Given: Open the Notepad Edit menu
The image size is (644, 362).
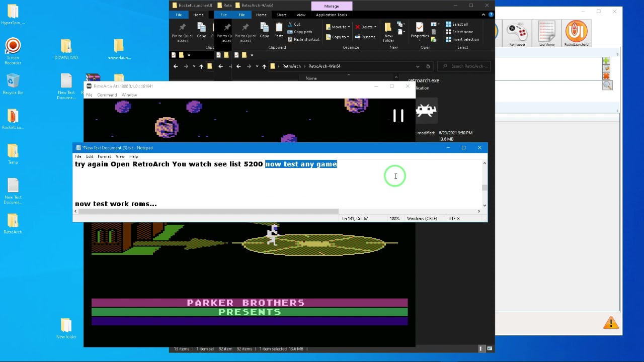Looking at the screenshot, I should point(90,156).
